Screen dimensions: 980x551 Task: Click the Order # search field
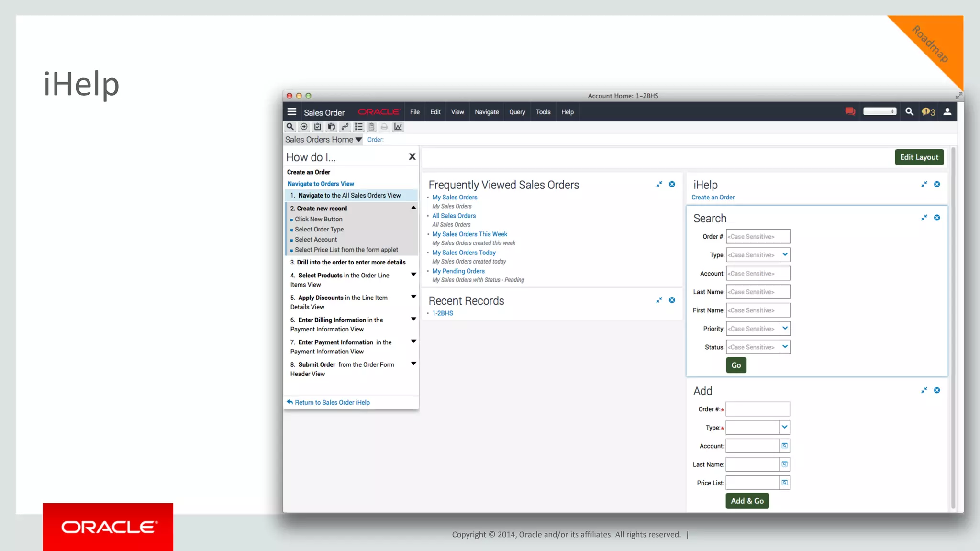757,236
